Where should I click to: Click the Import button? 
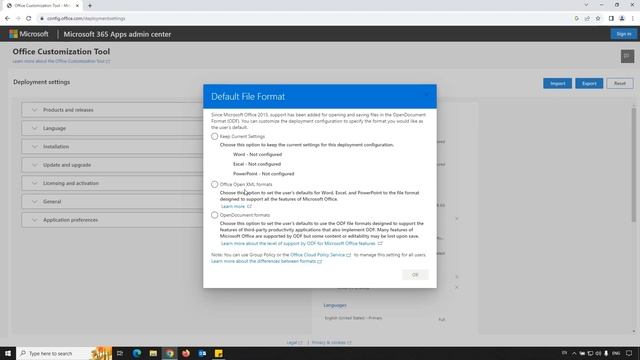557,83
